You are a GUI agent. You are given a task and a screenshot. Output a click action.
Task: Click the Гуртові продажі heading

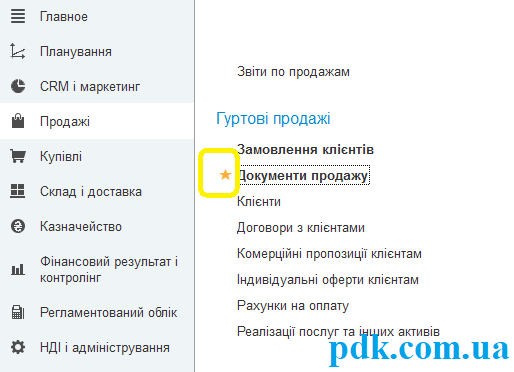273,118
